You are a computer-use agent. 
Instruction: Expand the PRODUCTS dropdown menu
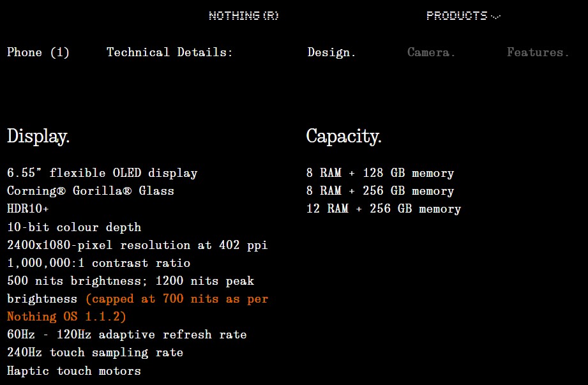tap(464, 16)
